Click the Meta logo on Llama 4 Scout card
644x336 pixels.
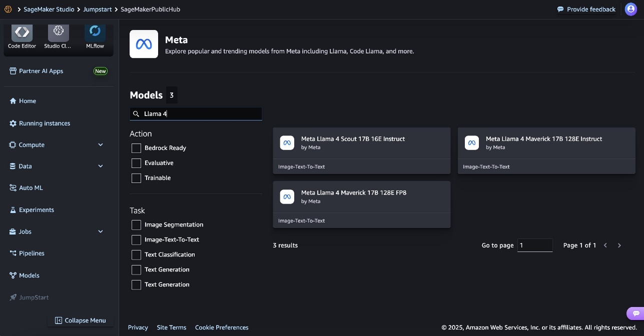click(287, 143)
